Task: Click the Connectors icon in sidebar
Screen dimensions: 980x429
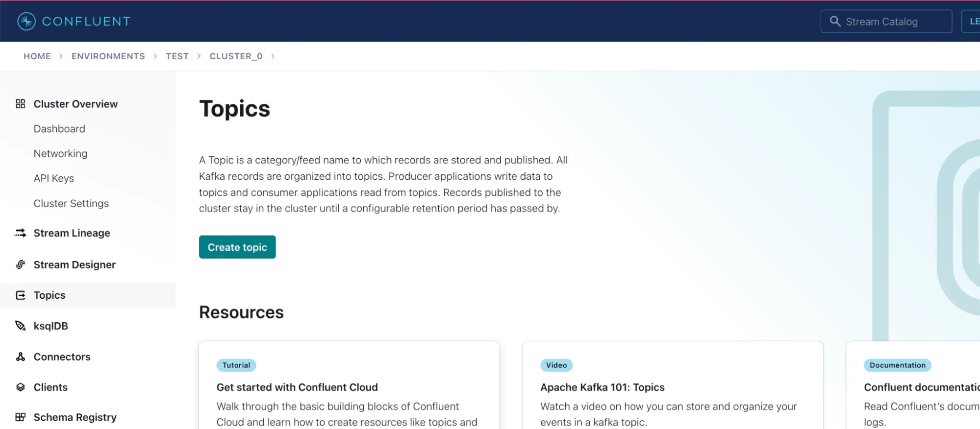Action: click(x=20, y=357)
